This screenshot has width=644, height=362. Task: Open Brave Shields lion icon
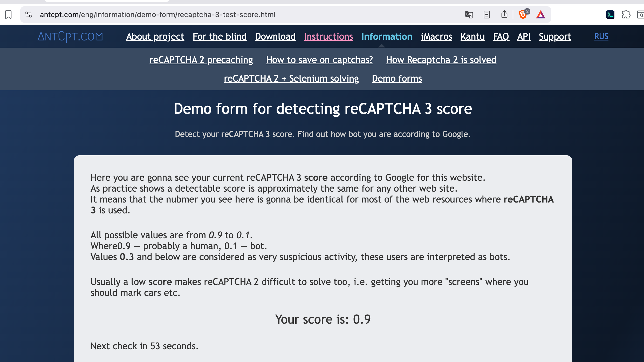(523, 15)
